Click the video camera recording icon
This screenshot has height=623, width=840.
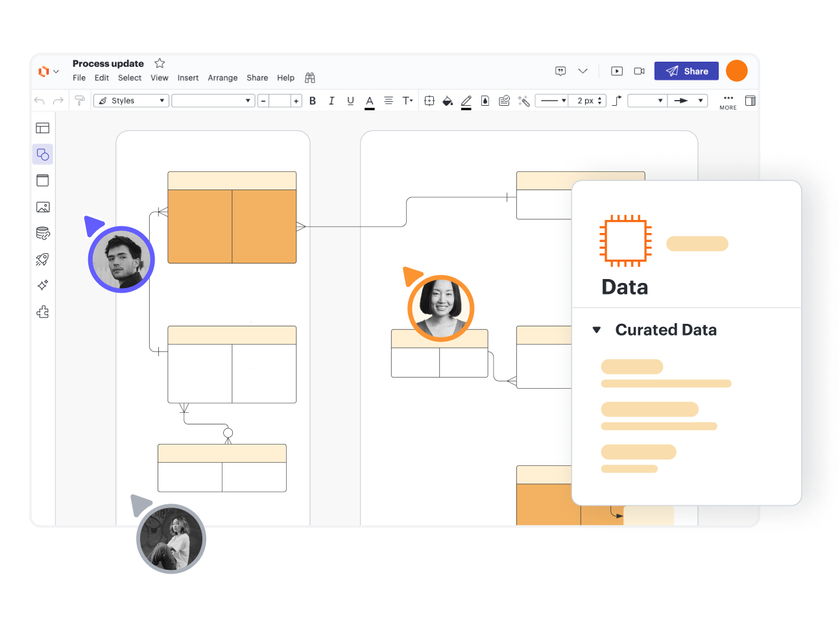click(639, 71)
